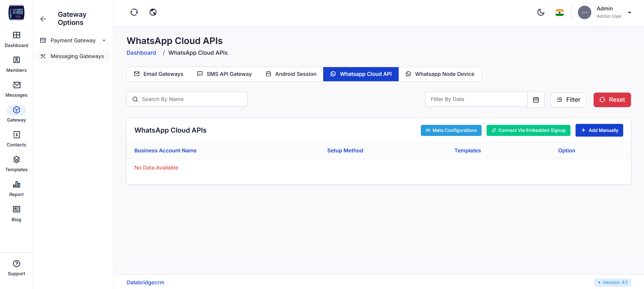Open the Templates sidebar icon
Viewport: 644px width, 289px height.
pyautogui.click(x=16, y=159)
